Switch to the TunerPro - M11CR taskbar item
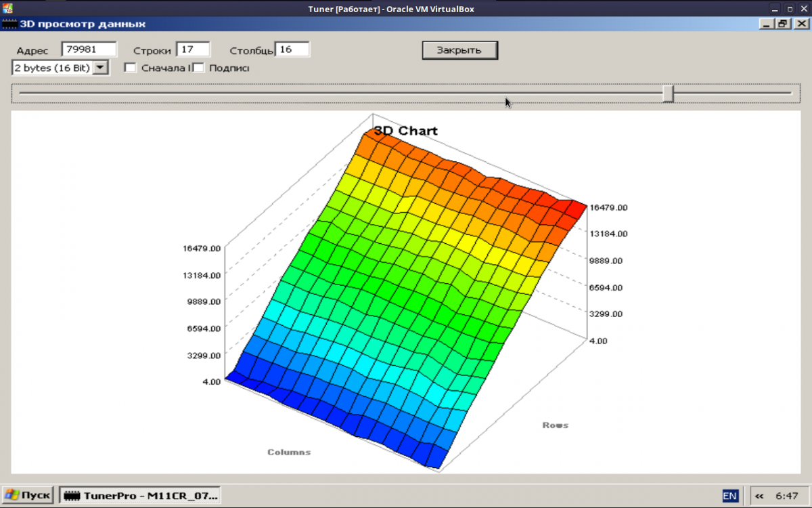 (140, 496)
